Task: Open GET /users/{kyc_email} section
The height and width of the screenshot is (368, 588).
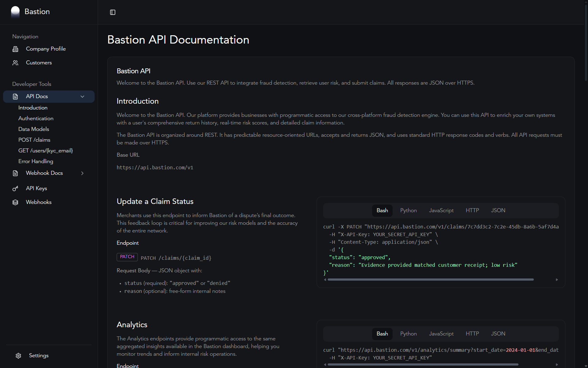Action: (46, 151)
